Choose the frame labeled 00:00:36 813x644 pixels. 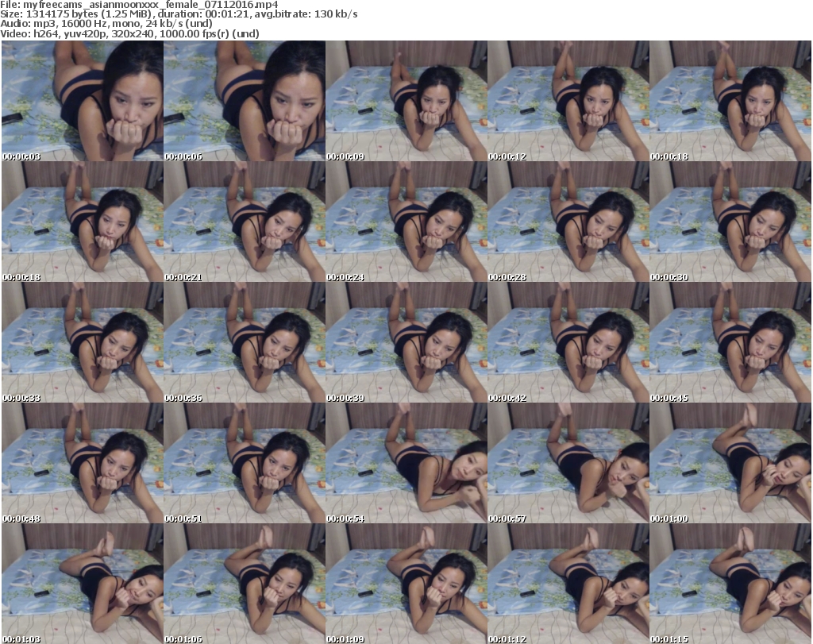click(x=244, y=342)
